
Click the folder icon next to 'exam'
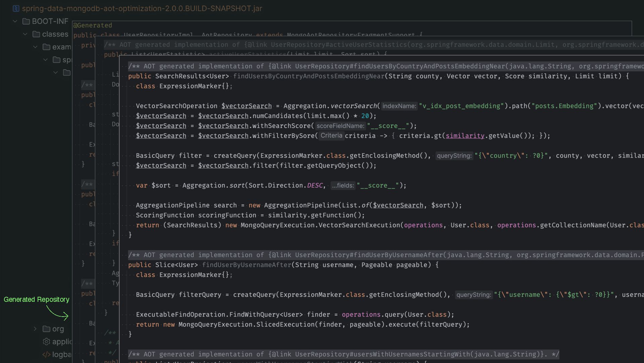46,47
